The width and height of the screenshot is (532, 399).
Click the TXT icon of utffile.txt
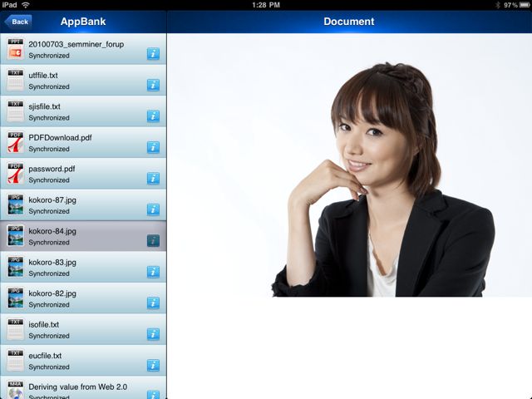(x=15, y=81)
